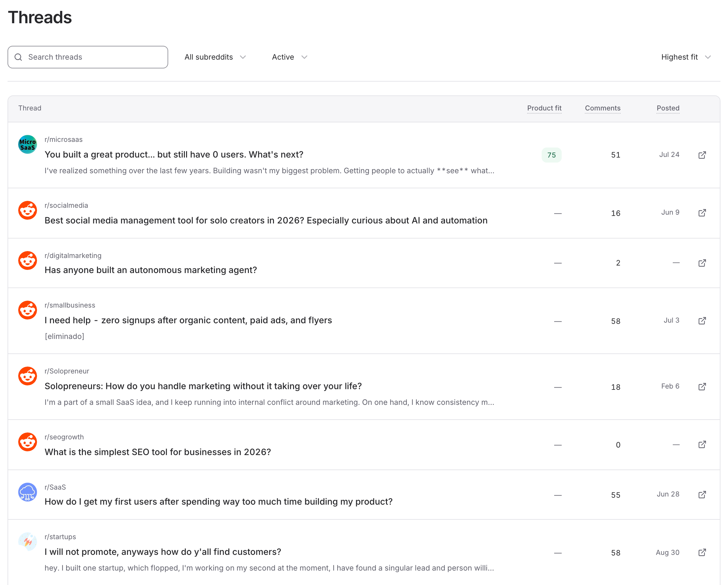Open external link for the r/SaaS thread
This screenshot has height=585, width=728.
click(702, 495)
